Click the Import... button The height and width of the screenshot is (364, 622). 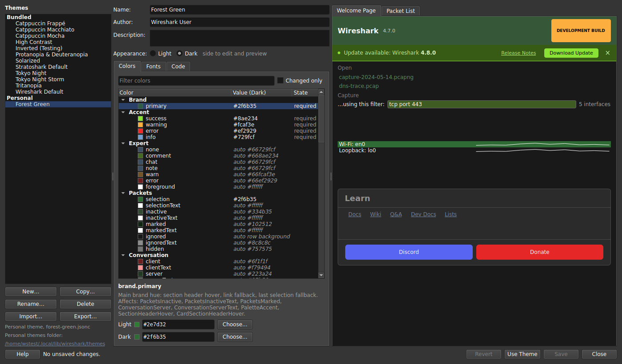click(31, 317)
